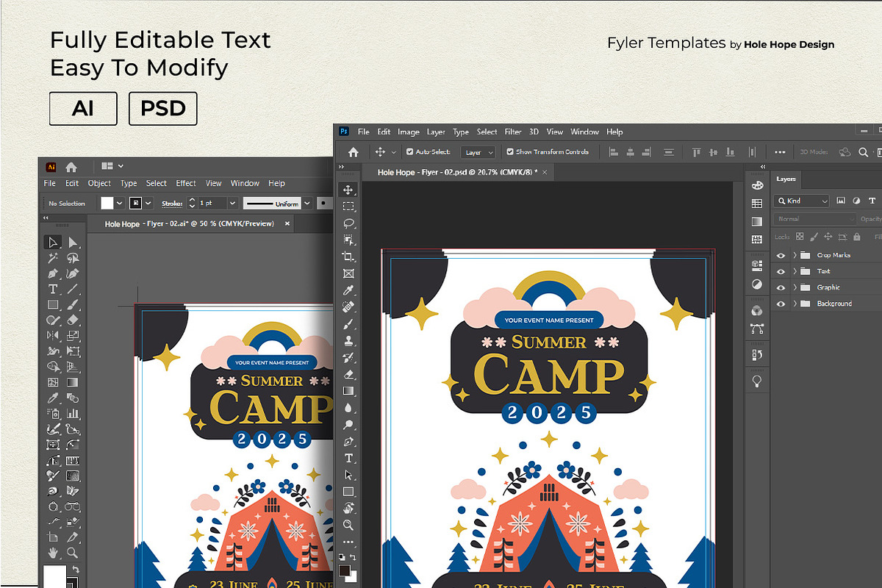Toggle the type layer filter in Layers panel
Screen dimensions: 882x588
tap(872, 201)
